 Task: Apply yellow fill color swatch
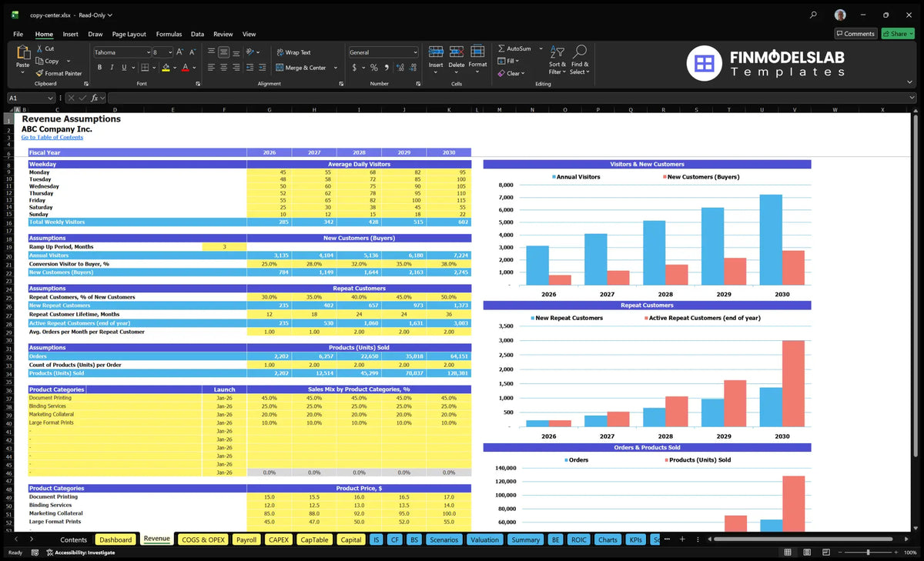tap(166, 68)
